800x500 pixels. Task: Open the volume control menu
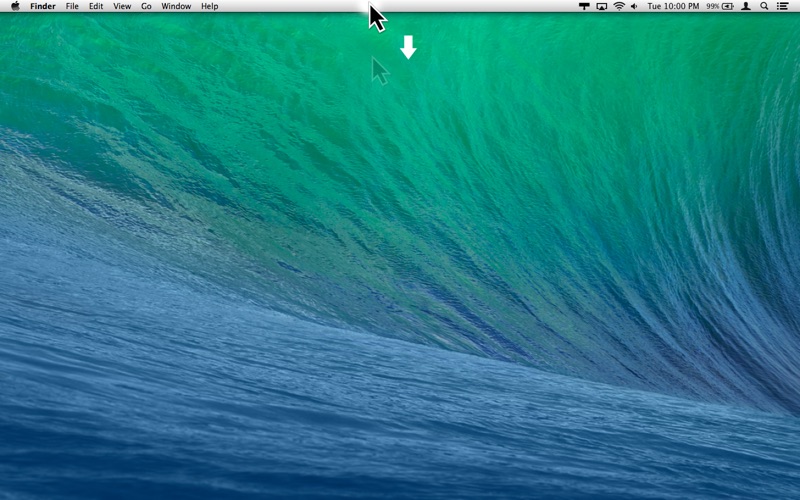(x=634, y=6)
